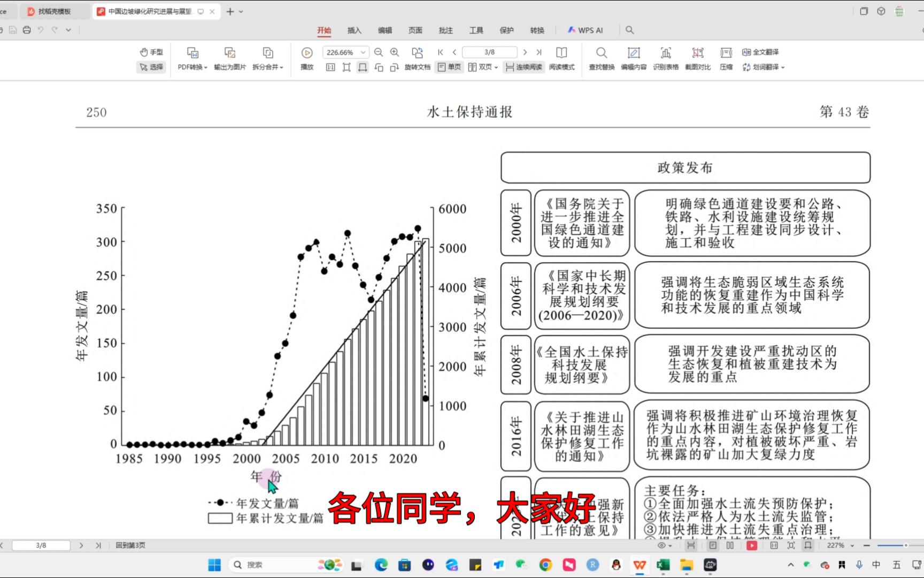
Task: Click the status bar 3/8 page field
Action: pyautogui.click(x=41, y=545)
